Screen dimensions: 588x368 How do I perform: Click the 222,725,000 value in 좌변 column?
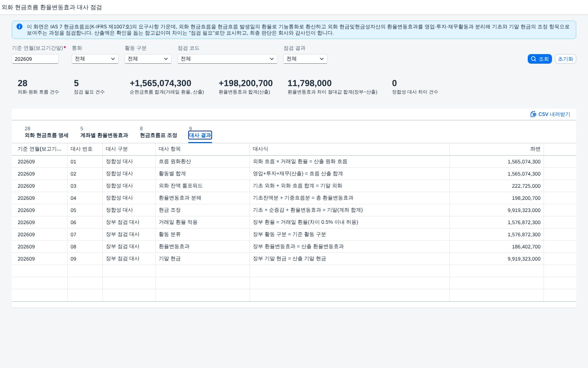click(526, 186)
